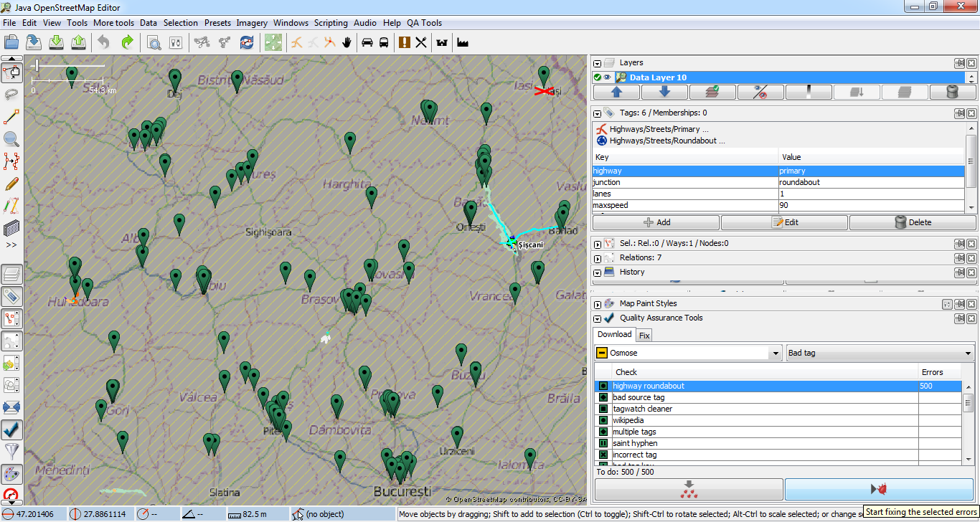Select the 'tagwatch cleaner' check row
980x522 pixels.
778,409
